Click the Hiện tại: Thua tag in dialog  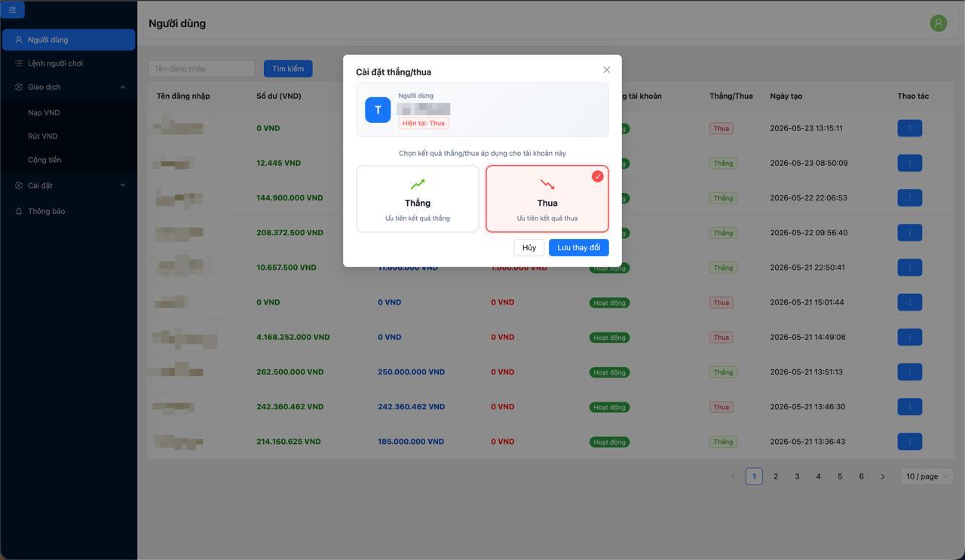point(424,123)
